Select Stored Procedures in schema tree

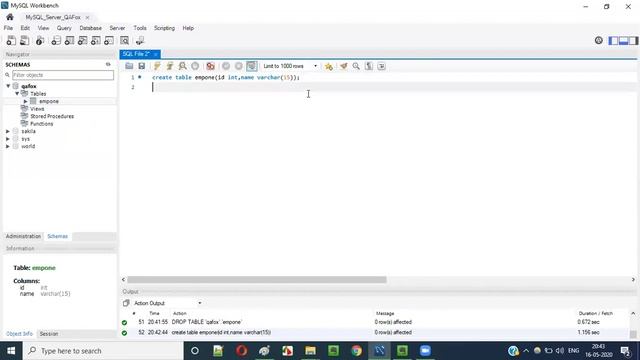point(52,116)
